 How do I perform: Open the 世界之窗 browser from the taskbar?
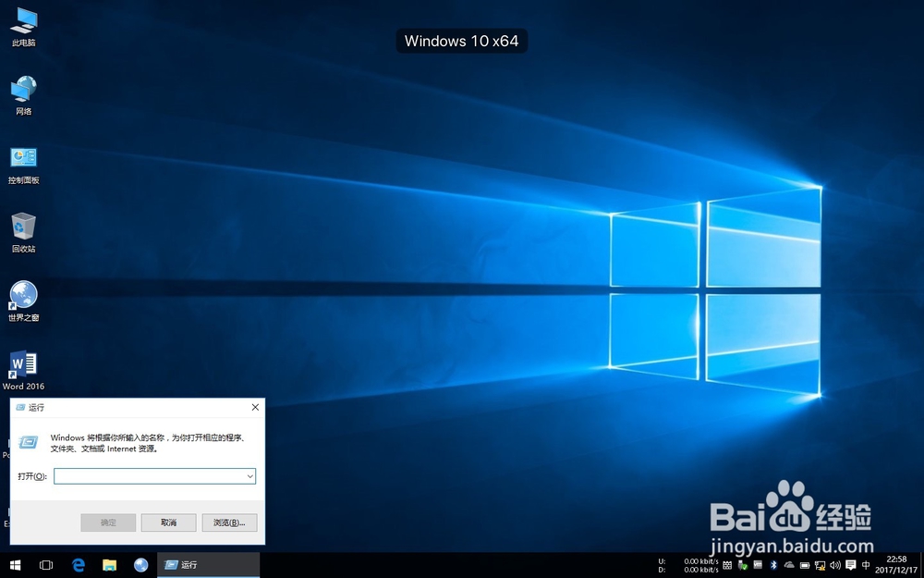point(140,565)
